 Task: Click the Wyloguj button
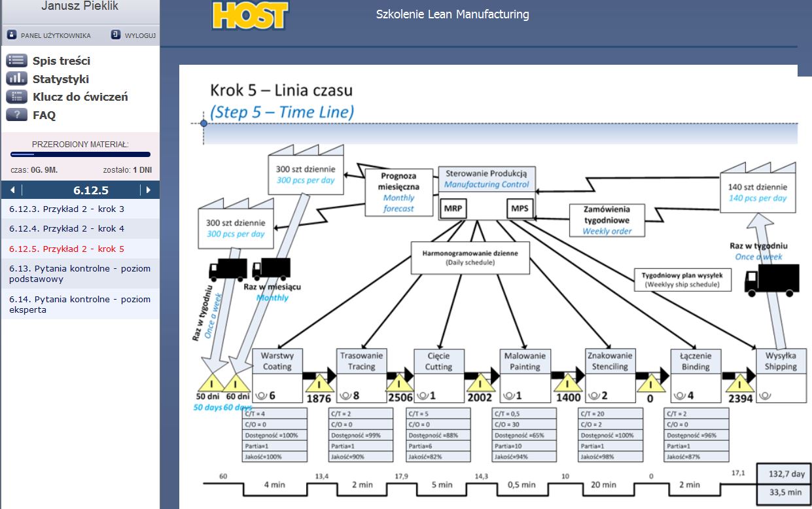click(x=140, y=35)
